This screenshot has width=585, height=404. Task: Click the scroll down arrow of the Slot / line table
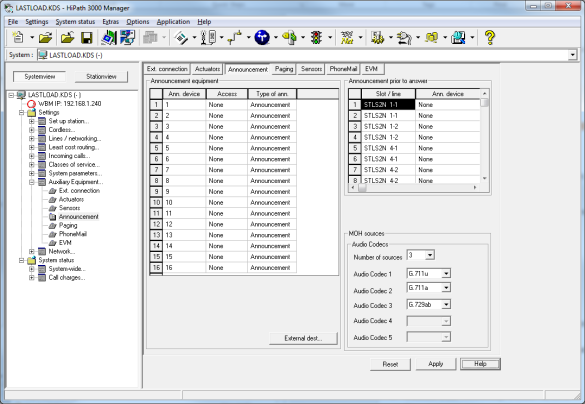coord(484,178)
